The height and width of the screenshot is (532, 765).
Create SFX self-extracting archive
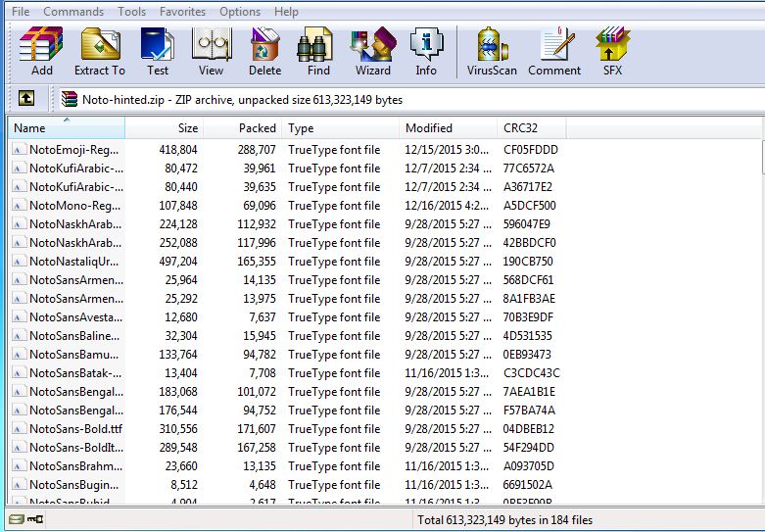pyautogui.click(x=612, y=51)
